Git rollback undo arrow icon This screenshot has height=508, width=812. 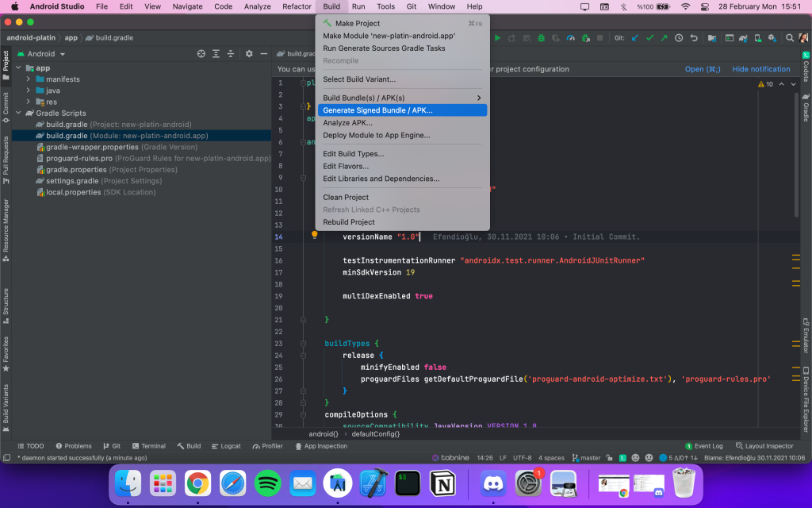pyautogui.click(x=693, y=38)
